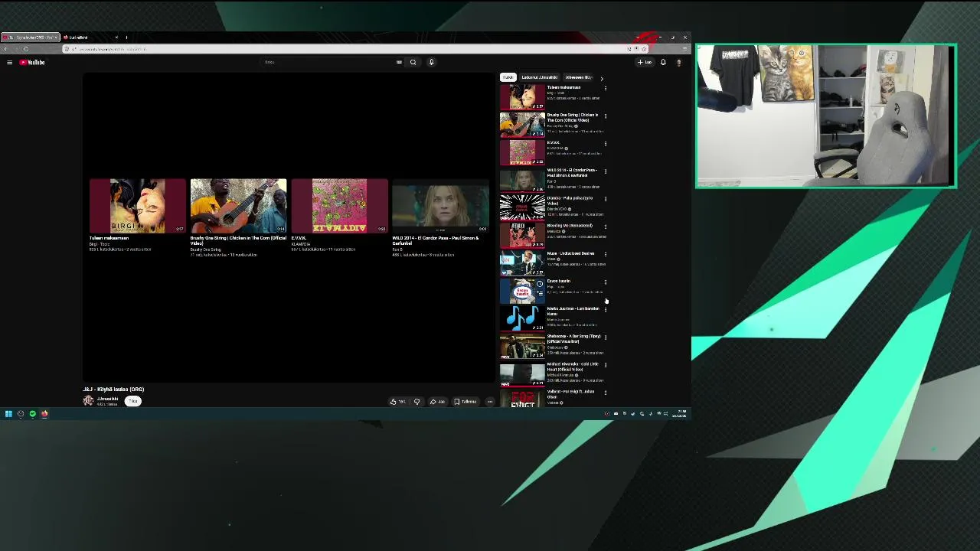Open more actions ellipsis under video
Viewport: 980px width, 551px height.
point(490,402)
